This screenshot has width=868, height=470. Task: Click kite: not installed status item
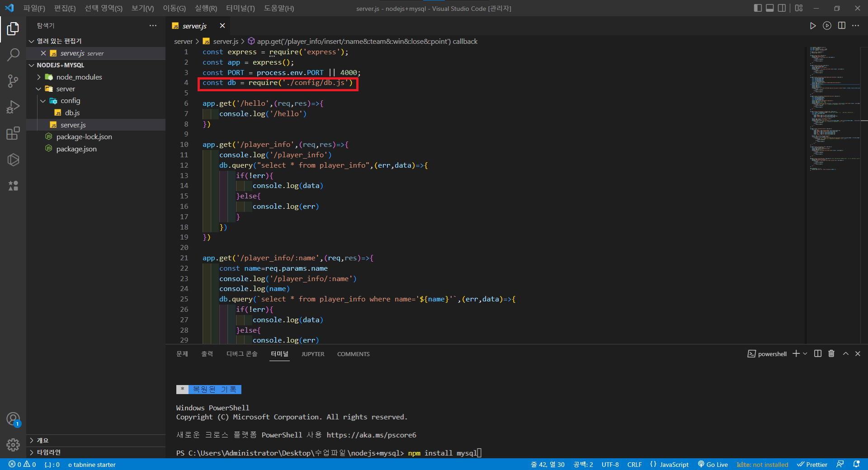762,465
